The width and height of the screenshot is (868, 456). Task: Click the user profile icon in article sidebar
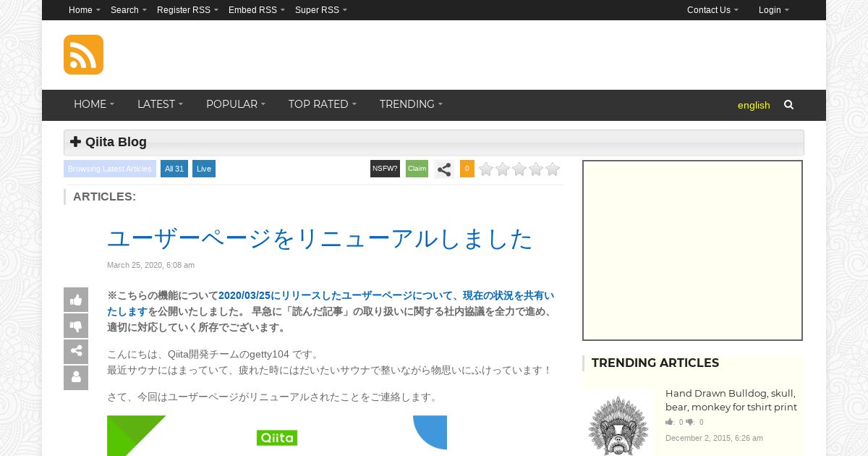[76, 378]
